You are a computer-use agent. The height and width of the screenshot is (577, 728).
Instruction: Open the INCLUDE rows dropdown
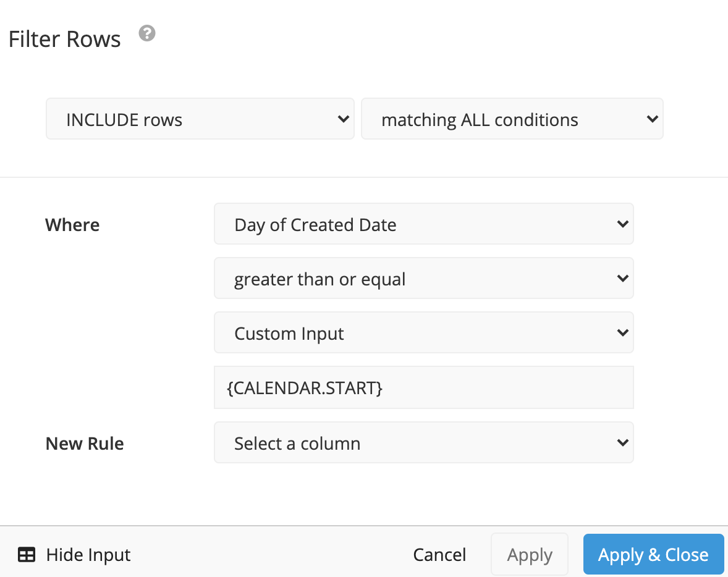click(x=200, y=119)
